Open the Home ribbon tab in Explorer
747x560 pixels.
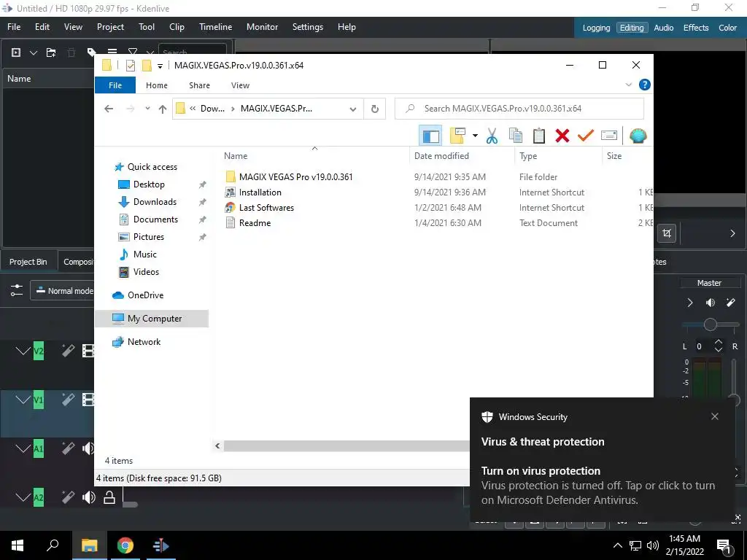[157, 85]
